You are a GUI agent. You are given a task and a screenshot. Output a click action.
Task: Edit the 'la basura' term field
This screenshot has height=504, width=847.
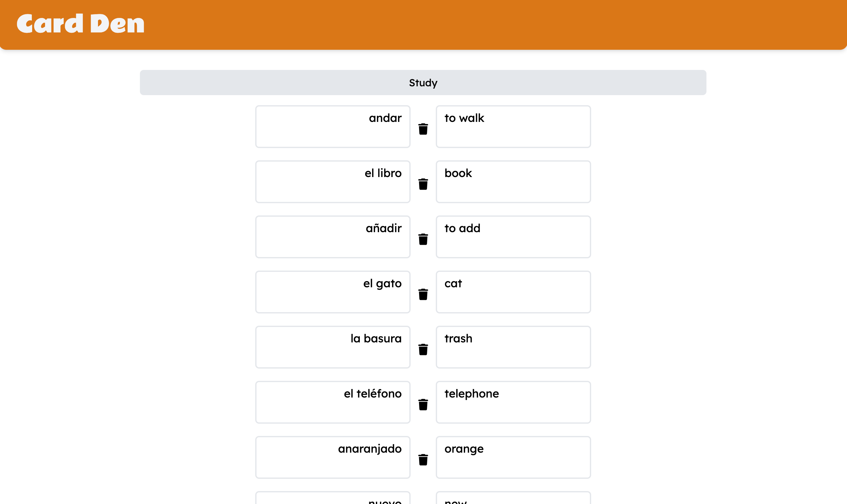pos(333,346)
